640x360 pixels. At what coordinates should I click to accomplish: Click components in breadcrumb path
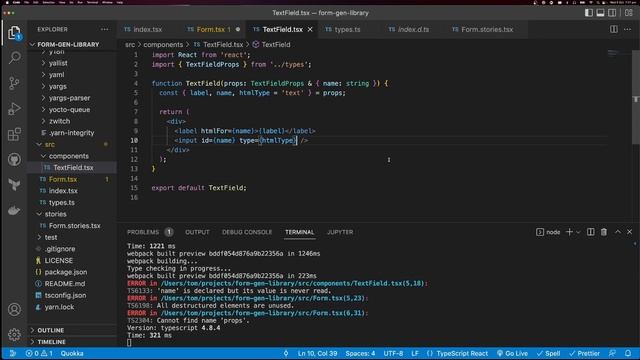tap(163, 44)
